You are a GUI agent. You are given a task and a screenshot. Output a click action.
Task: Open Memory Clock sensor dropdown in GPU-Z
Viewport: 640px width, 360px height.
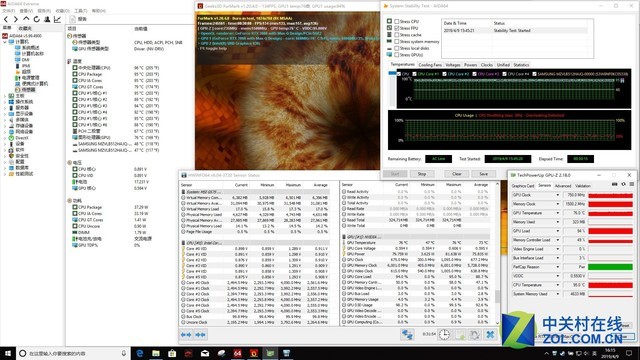click(558, 204)
